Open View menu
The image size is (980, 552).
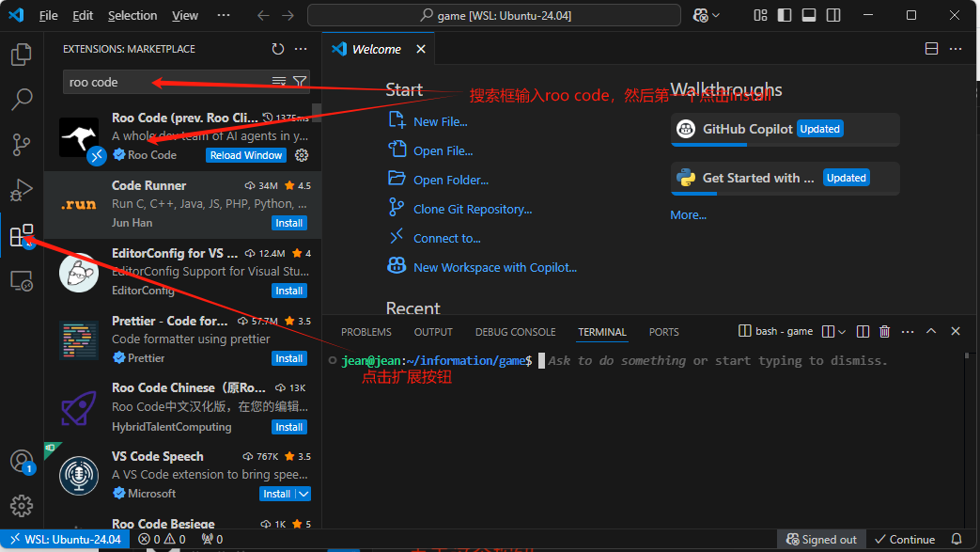pyautogui.click(x=185, y=16)
